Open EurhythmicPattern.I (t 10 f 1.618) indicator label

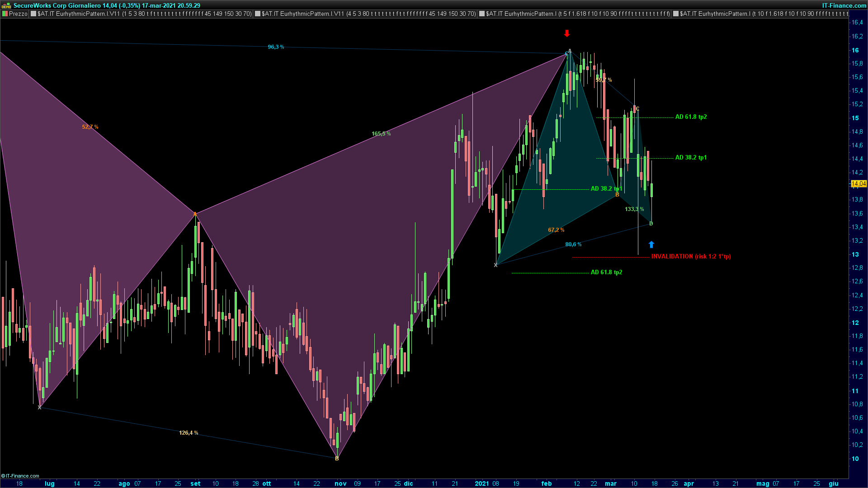[x=764, y=14]
